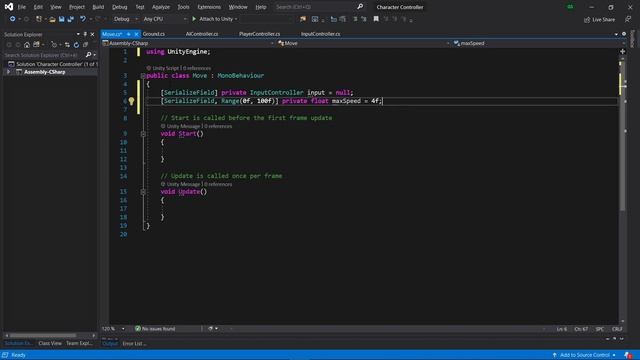640x360 pixels.
Task: Click the No issues found check icon
Action: (x=138, y=329)
